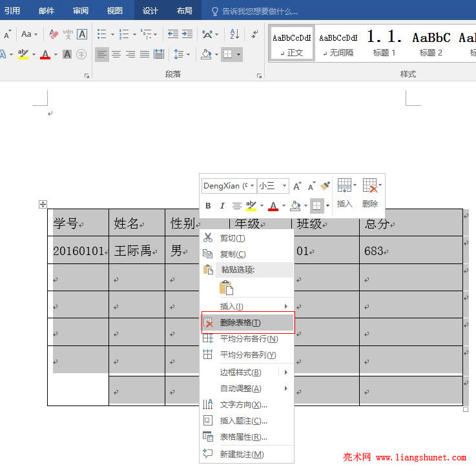
Task: Click mini toolbar format painter icon
Action: coord(325,186)
